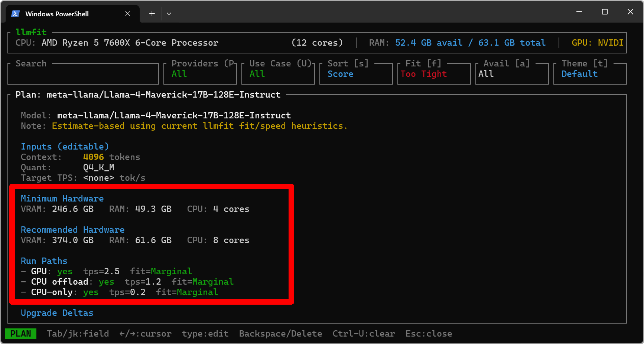Click the GPU: NVIDI text
This screenshot has width=644, height=344.
[x=598, y=43]
